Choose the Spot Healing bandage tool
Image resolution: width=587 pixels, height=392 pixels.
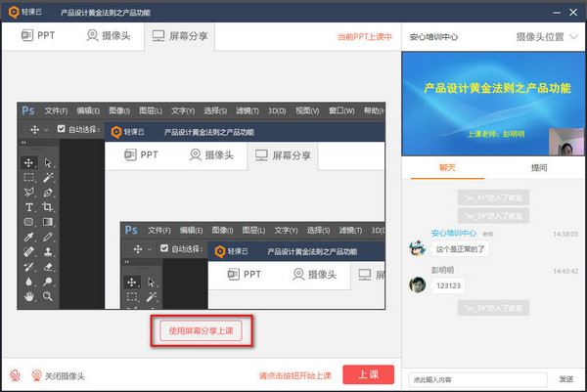pyautogui.click(x=28, y=252)
